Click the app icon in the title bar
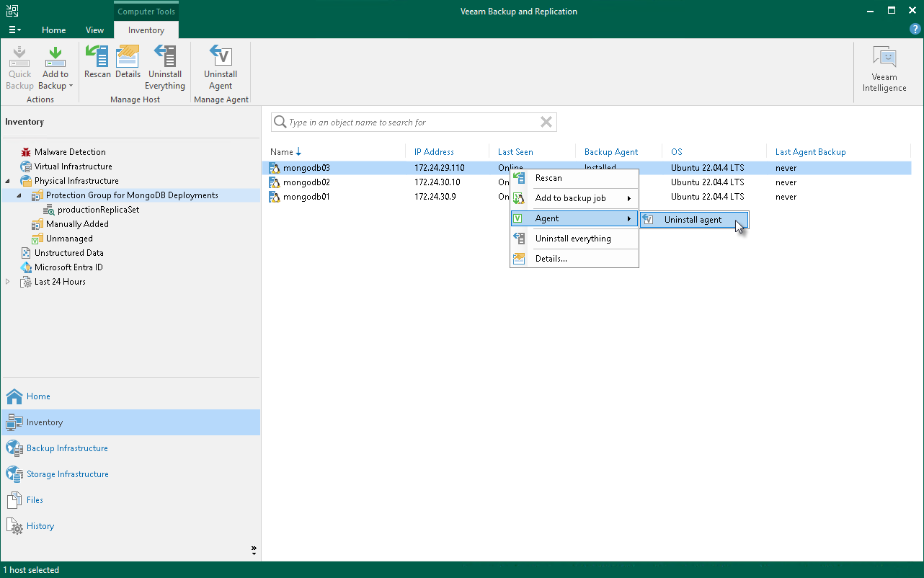Screen dimensions: 924x578 [x=12, y=11]
